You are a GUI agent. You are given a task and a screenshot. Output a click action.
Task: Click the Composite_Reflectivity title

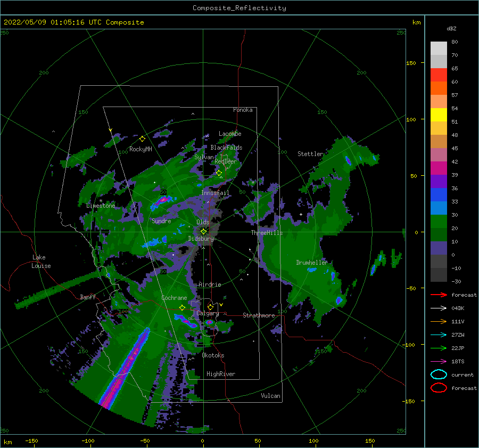pyautogui.click(x=240, y=8)
